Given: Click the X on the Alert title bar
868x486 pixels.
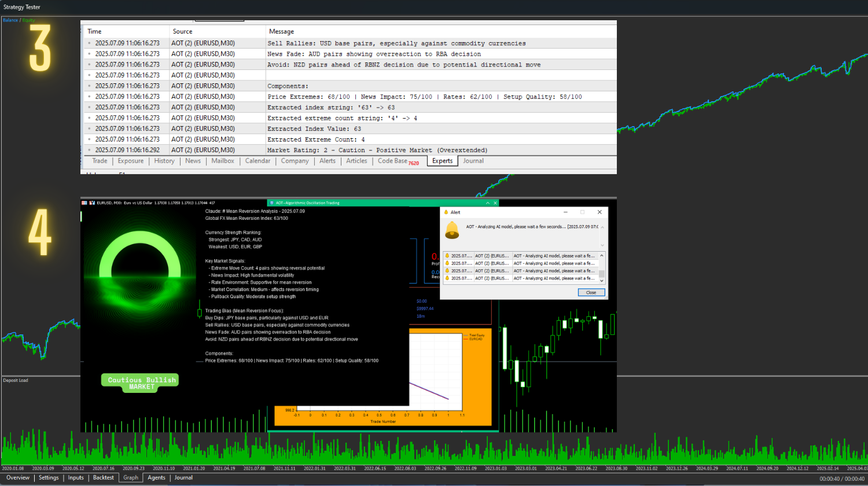Looking at the screenshot, I should [599, 212].
